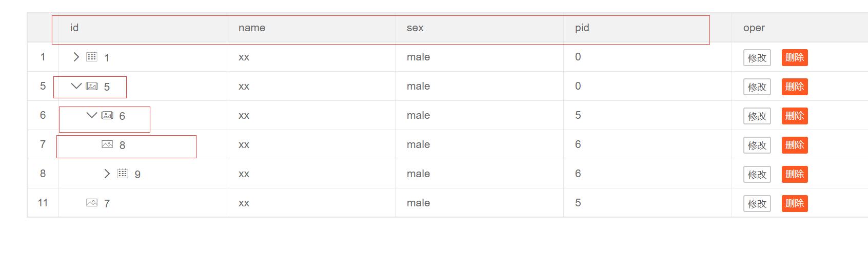
Task: Click the grid icon beside node 9
Action: (x=122, y=174)
